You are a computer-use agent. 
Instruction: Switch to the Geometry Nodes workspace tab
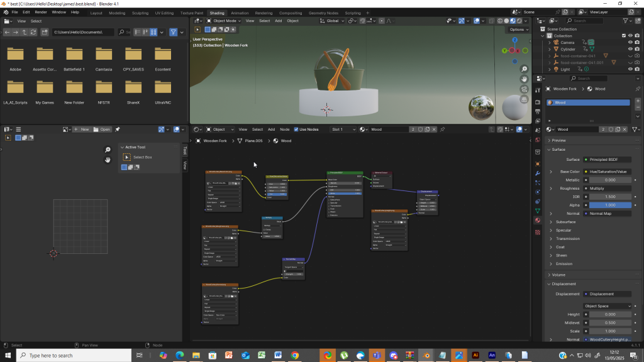tap(323, 13)
